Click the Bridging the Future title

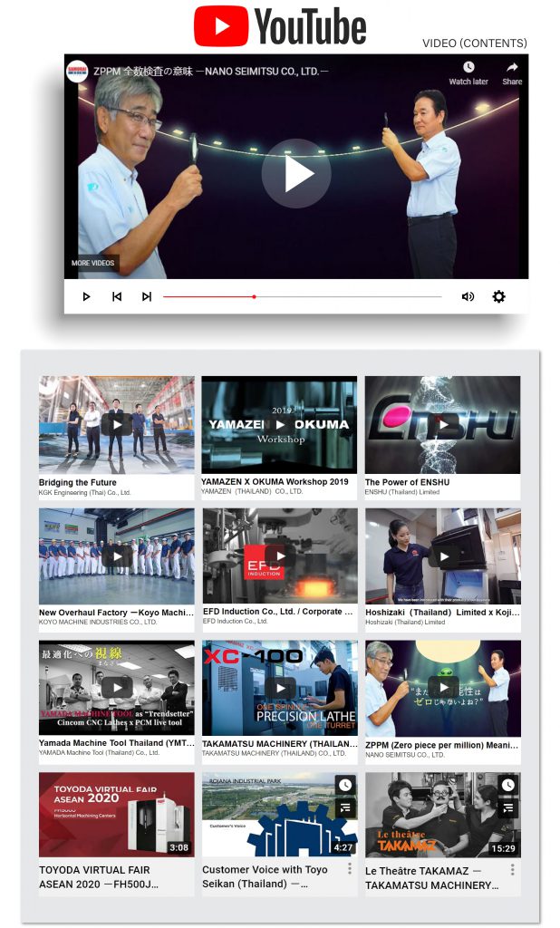(78, 482)
